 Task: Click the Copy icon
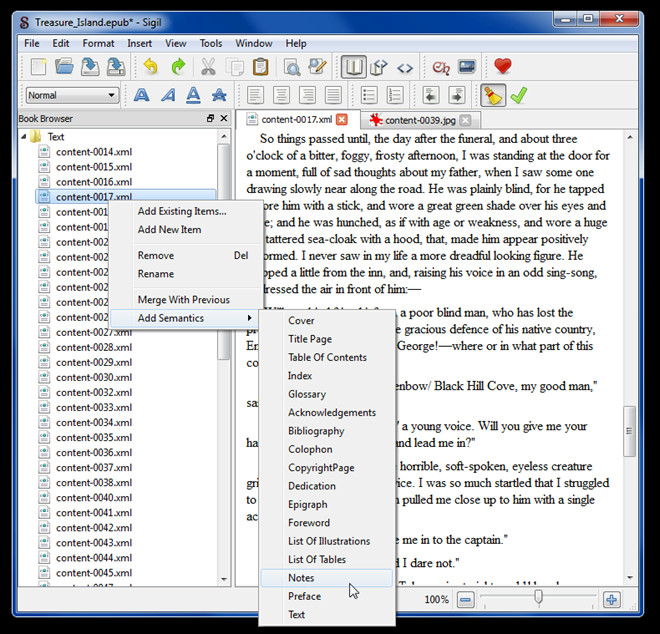[234, 67]
